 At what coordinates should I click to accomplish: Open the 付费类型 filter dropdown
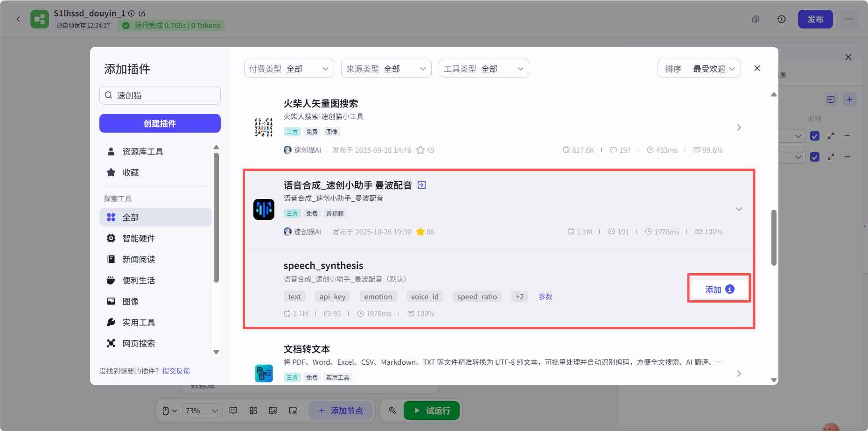coord(288,68)
